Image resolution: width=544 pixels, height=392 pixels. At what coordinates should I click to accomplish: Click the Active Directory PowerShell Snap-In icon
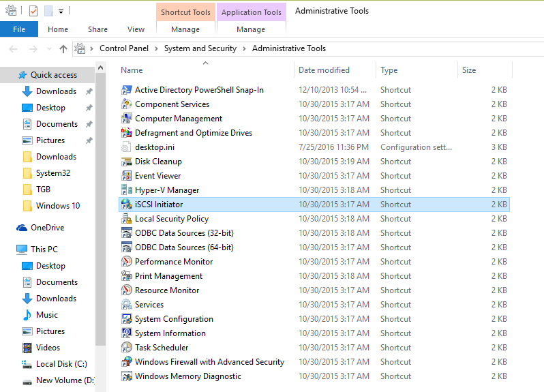(126, 90)
